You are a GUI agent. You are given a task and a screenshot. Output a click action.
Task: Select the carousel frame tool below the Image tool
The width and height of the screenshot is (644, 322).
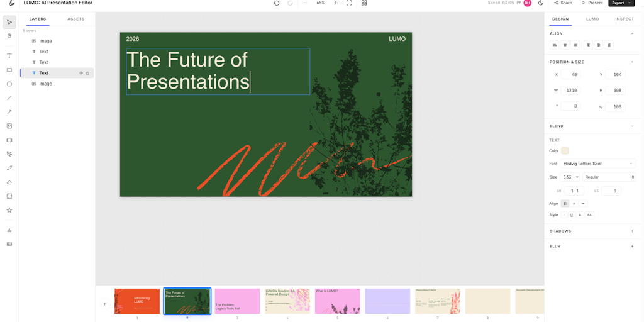click(9, 140)
